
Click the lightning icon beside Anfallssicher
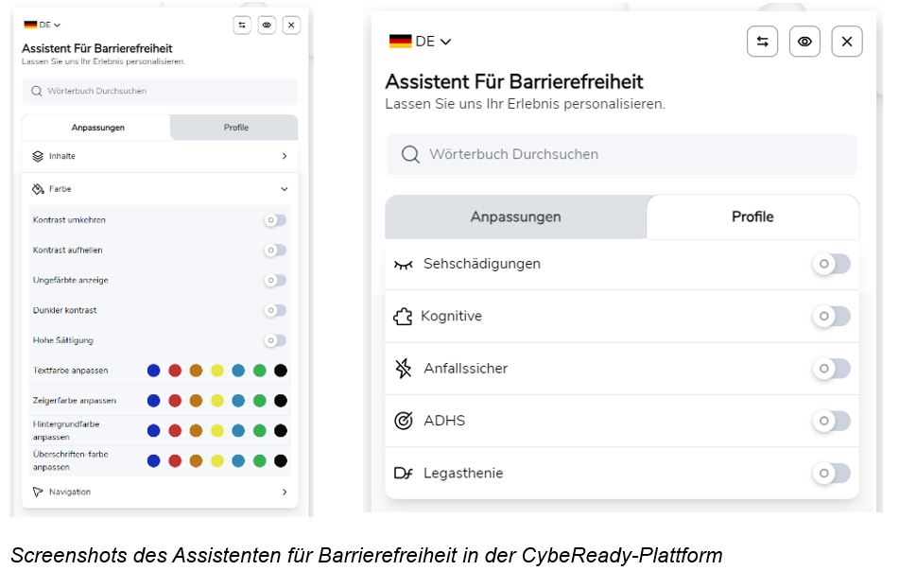pyautogui.click(x=404, y=369)
